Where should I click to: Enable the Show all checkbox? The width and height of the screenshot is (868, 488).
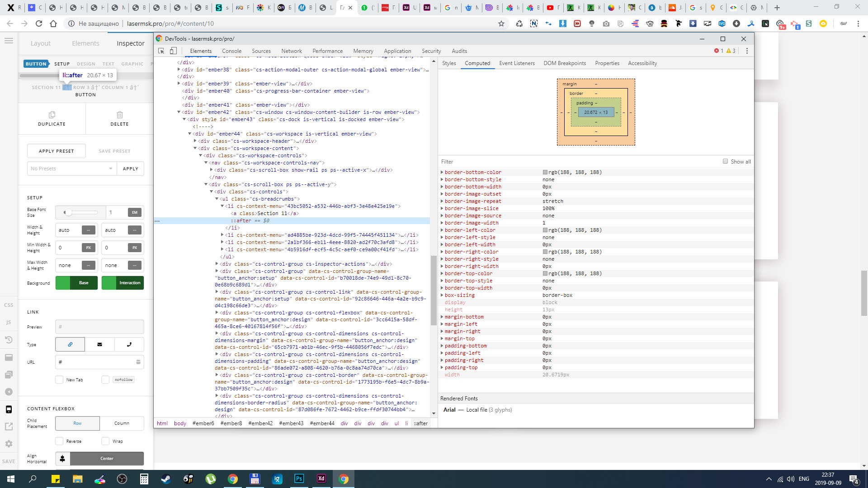click(x=725, y=161)
